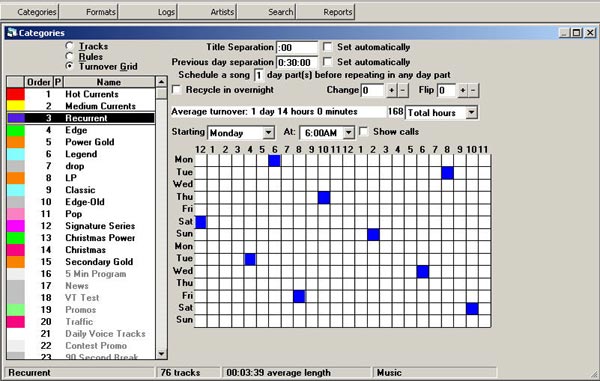Click the Change plus stepper button
The height and width of the screenshot is (381, 600).
(x=391, y=90)
